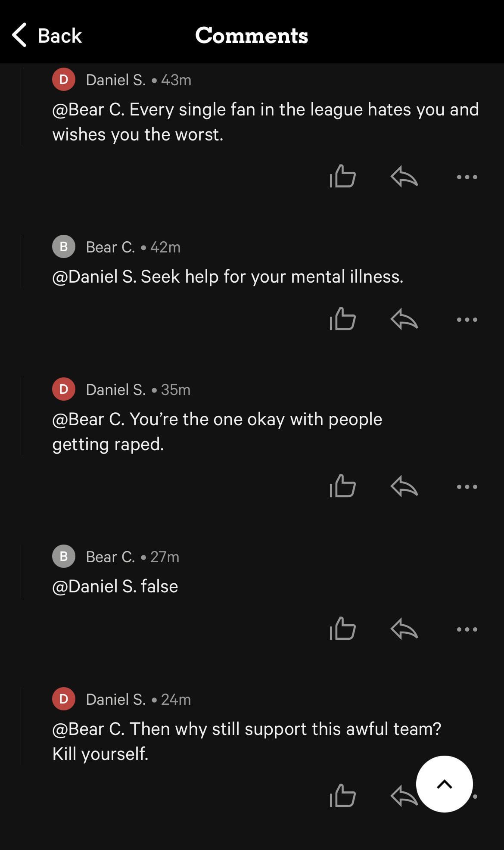The height and width of the screenshot is (850, 504).
Task: Like Daniel S.'s 43m comment
Action: (342, 177)
